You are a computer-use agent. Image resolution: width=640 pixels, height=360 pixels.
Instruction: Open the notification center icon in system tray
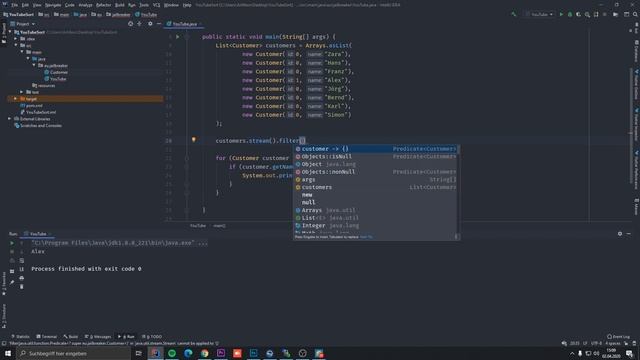629,353
